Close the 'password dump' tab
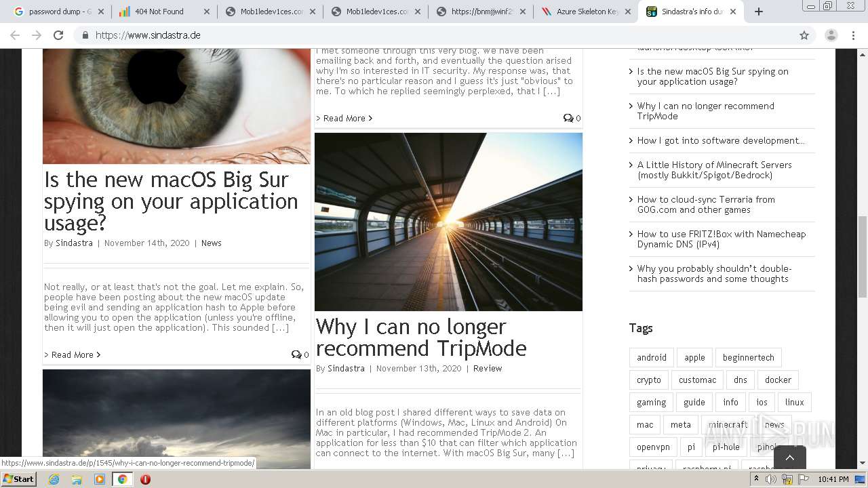The image size is (868, 488). coord(100,12)
